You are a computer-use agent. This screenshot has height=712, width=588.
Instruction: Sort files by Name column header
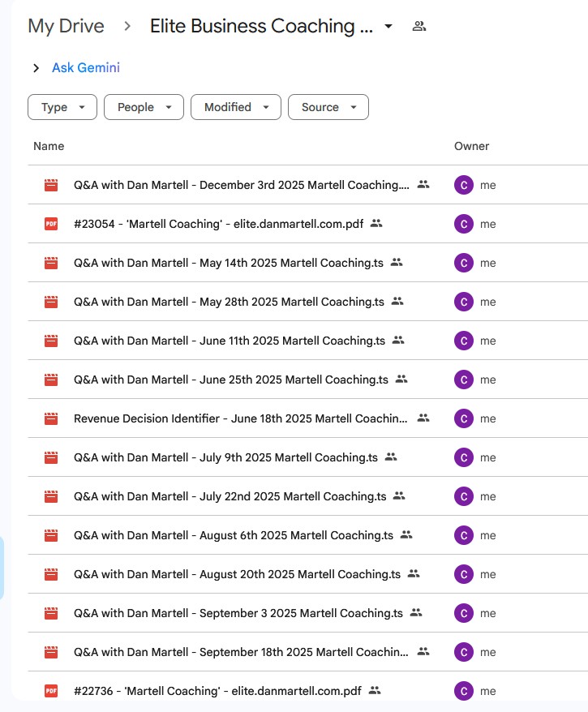49,146
